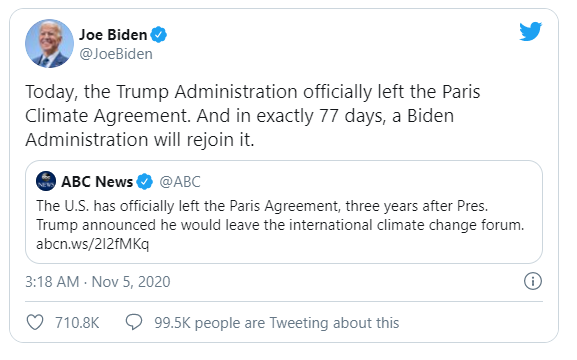Click the ABC News account name
The image size is (577, 360).
(x=97, y=181)
